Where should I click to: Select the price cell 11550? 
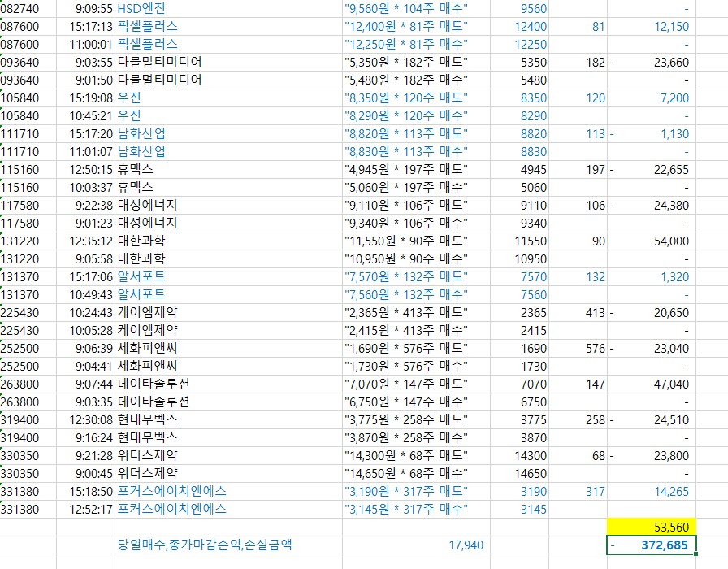pyautogui.click(x=519, y=241)
